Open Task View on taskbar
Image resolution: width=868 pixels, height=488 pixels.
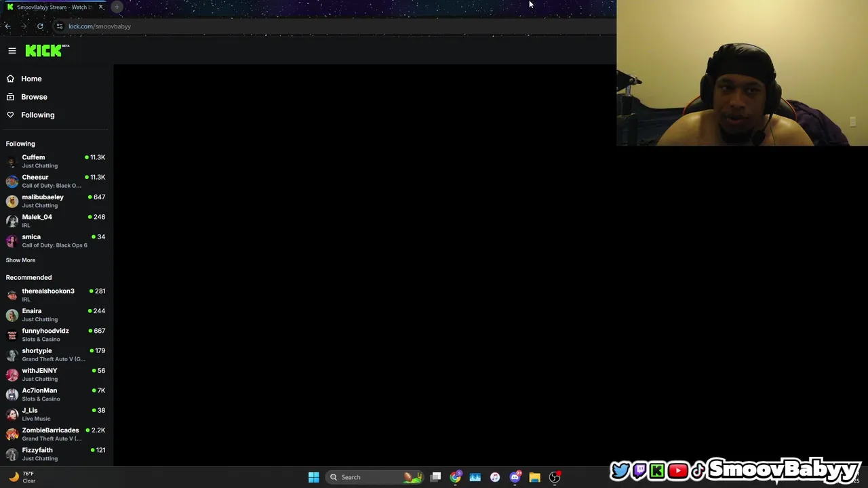click(x=436, y=477)
